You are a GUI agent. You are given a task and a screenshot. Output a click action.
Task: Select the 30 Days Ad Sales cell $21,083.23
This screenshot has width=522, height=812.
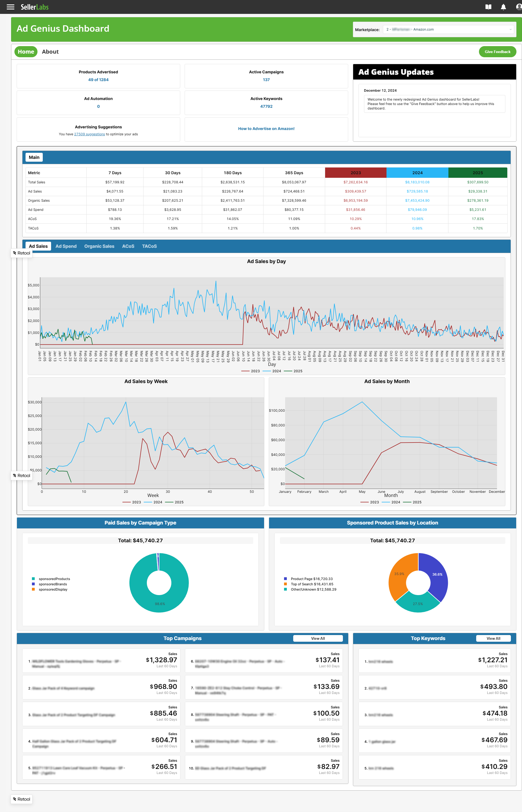coord(172,191)
